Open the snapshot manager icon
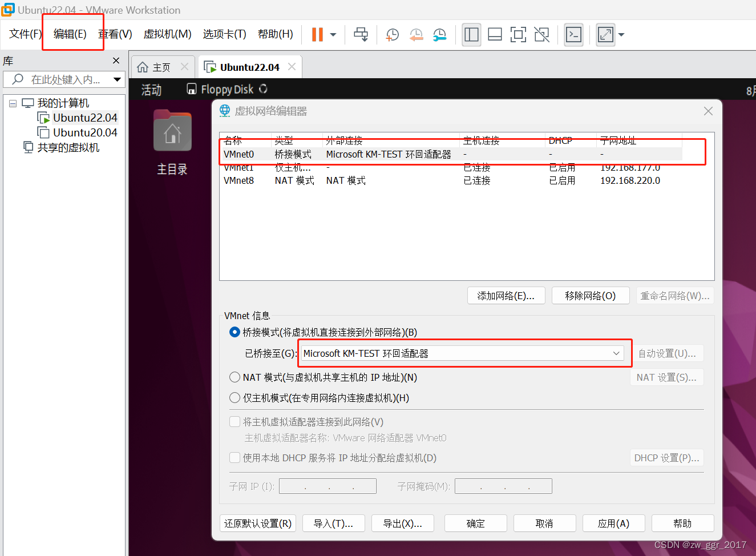Viewport: 756px width, 556px height. pyautogui.click(x=440, y=35)
